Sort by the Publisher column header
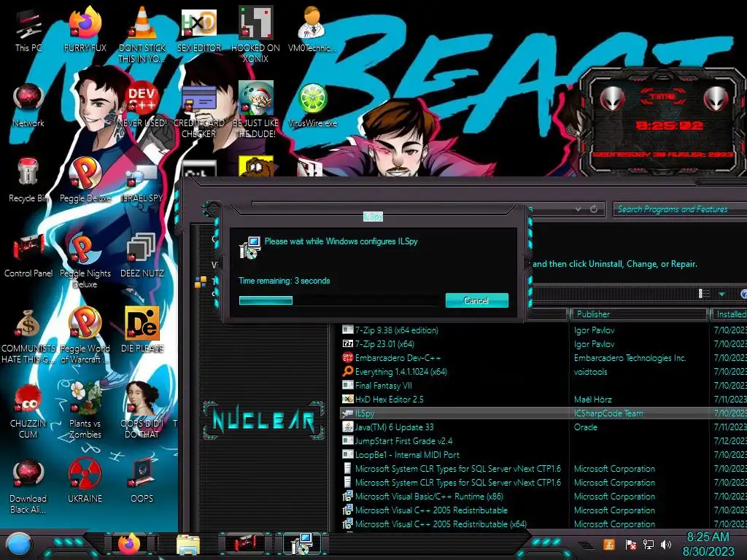The image size is (747, 560). click(x=639, y=314)
